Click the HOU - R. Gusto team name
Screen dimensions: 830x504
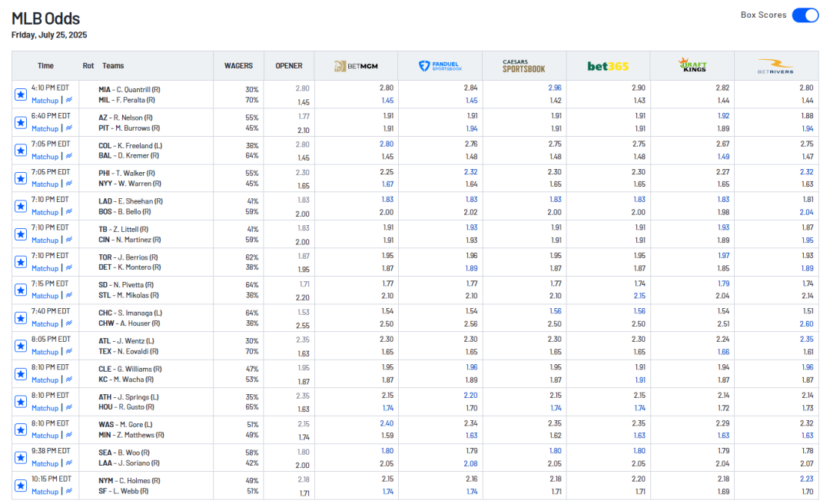tap(126, 407)
